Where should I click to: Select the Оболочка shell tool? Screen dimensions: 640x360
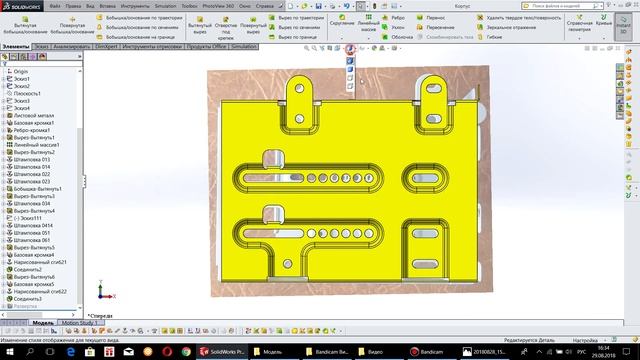398,37
